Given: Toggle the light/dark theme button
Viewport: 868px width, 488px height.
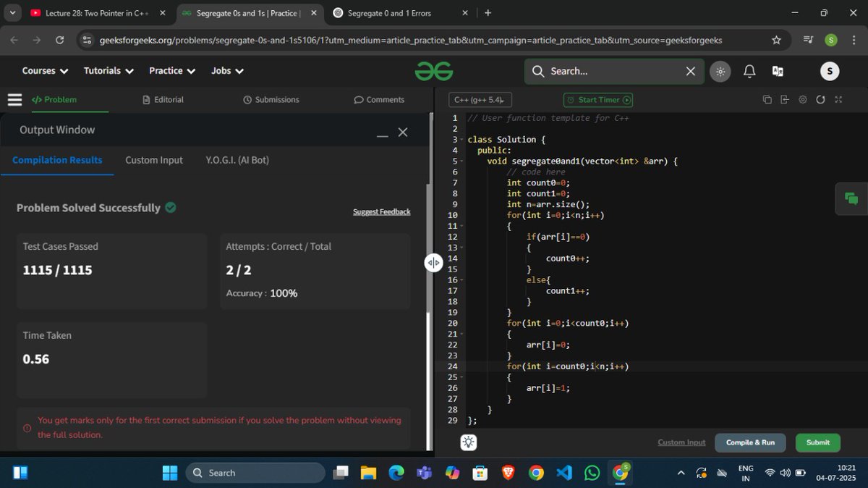Looking at the screenshot, I should click(x=719, y=71).
